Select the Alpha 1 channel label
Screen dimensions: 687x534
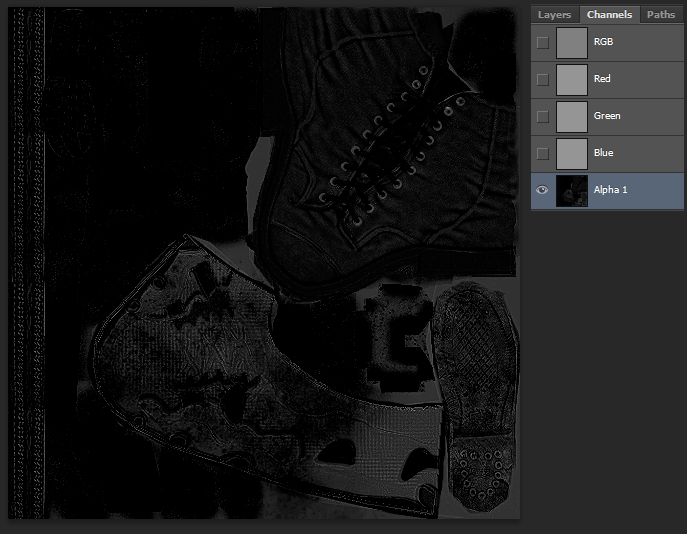point(610,190)
